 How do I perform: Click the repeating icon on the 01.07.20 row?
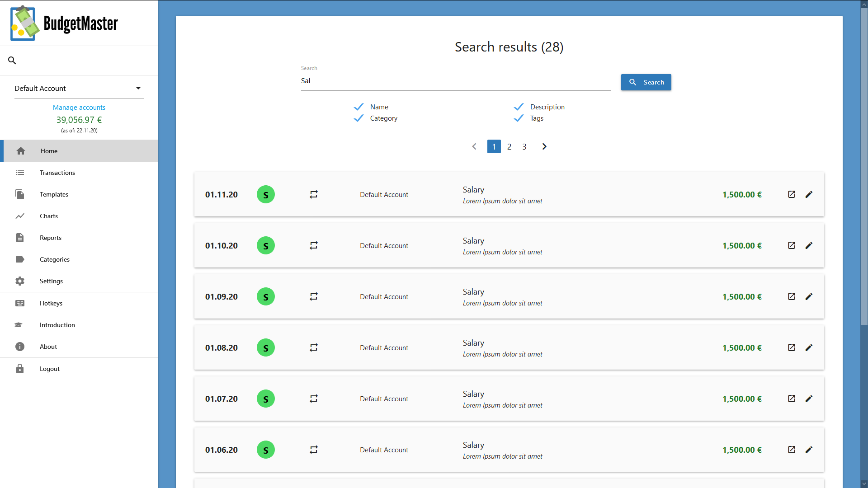(x=314, y=399)
